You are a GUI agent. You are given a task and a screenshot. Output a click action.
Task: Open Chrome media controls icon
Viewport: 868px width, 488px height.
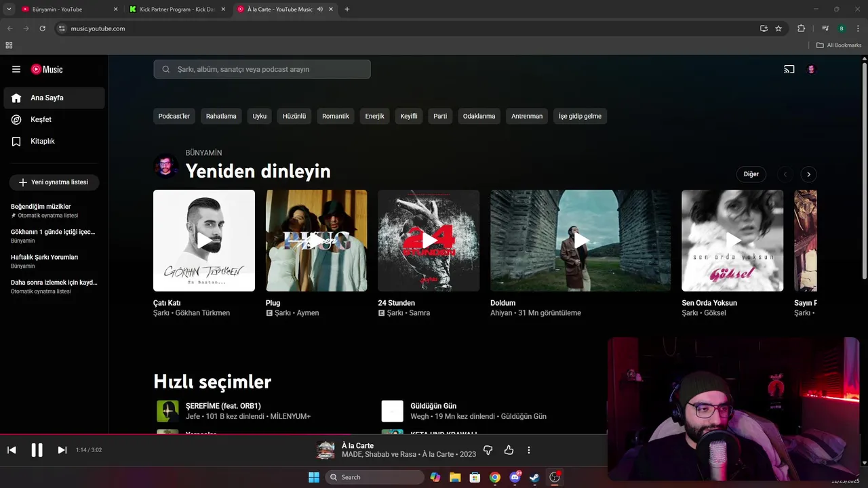pos(825,28)
